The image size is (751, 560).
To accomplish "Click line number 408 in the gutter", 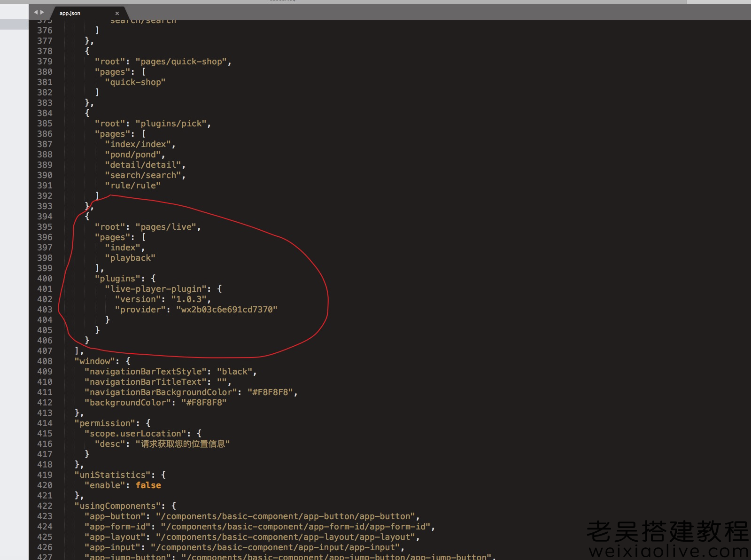I will click(x=45, y=361).
